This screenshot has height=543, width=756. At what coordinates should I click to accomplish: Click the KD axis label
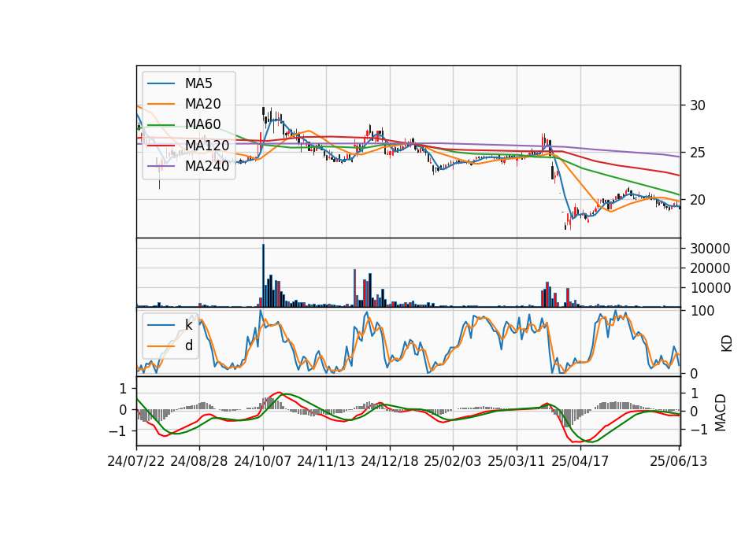tap(727, 344)
